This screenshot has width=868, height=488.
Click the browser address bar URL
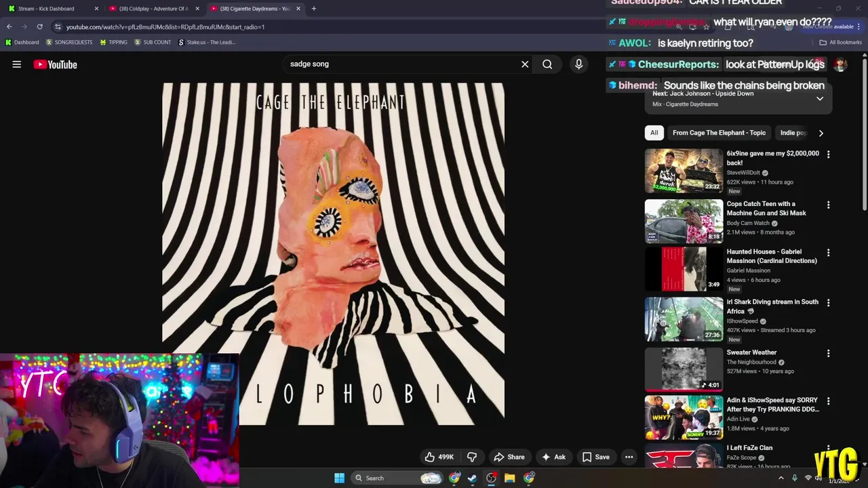click(165, 27)
